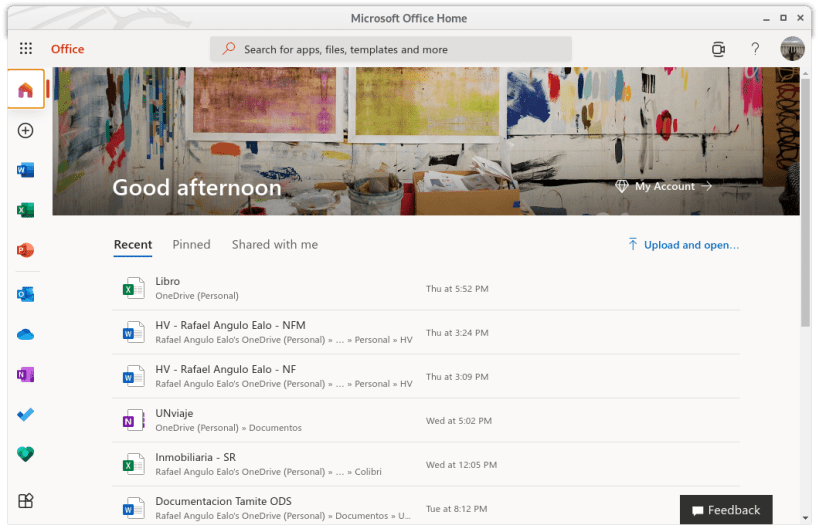Open the app launcher grid
Image resolution: width=819 pixels, height=532 pixels.
[x=26, y=49]
